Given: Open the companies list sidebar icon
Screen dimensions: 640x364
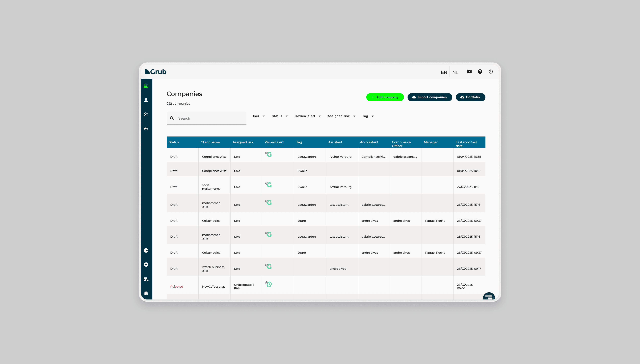Looking at the screenshot, I should click(146, 86).
